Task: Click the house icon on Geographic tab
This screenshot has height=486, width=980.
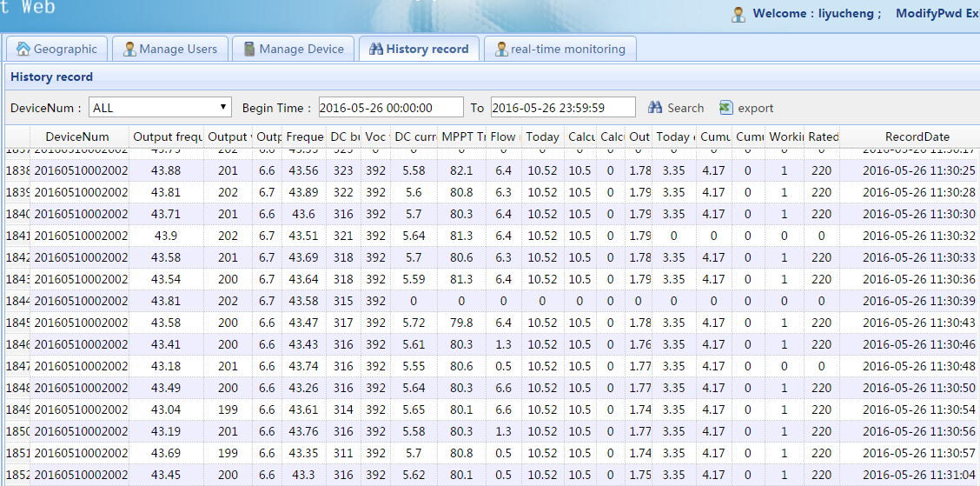Action: pos(23,49)
